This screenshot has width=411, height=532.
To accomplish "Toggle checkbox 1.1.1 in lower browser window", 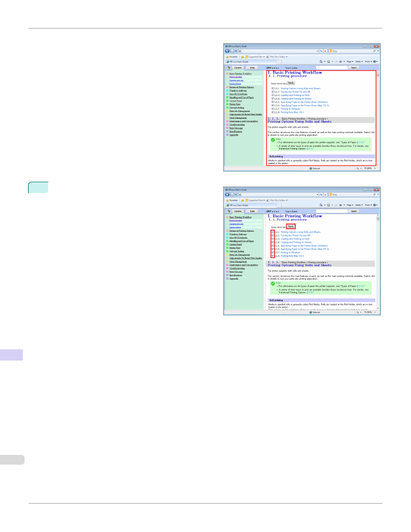I will 273,232.
